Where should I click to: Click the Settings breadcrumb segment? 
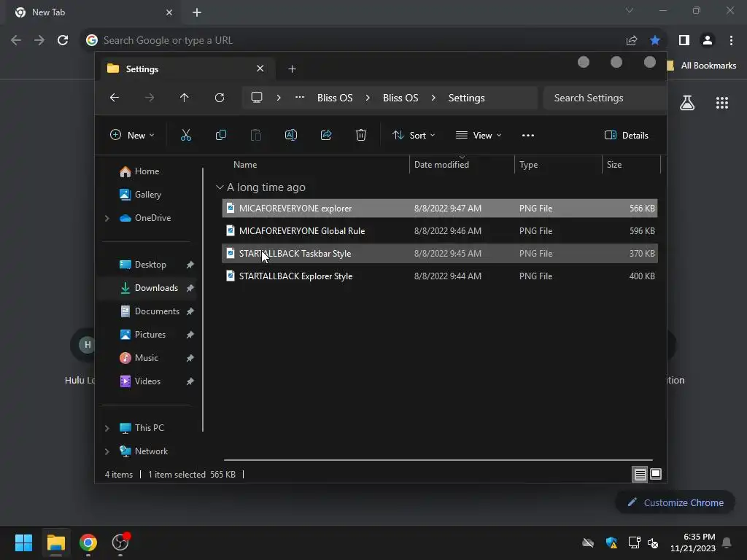tap(466, 98)
